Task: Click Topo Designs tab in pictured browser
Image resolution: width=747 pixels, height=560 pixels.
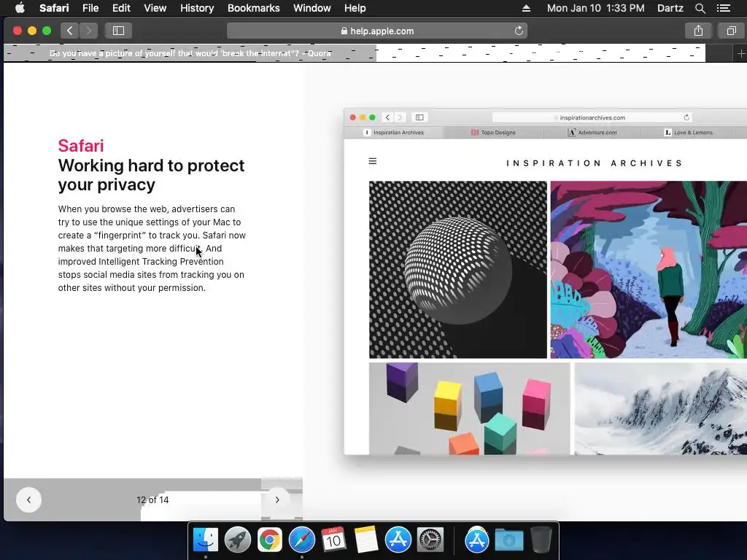Action: (x=494, y=133)
